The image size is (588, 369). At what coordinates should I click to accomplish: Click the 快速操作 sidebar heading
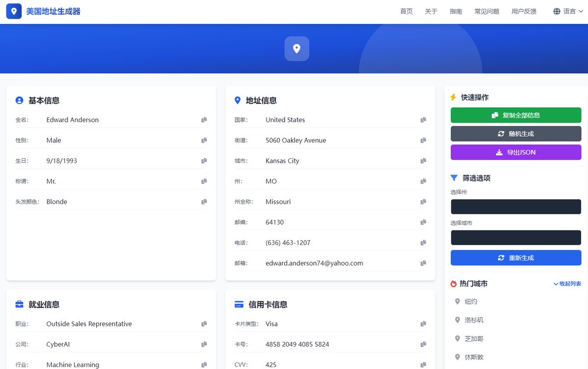[x=475, y=98]
